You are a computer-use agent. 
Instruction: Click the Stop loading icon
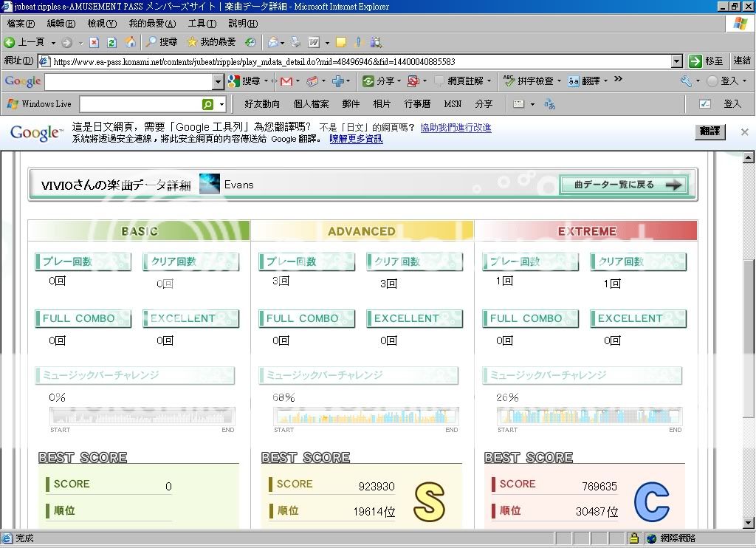point(94,42)
